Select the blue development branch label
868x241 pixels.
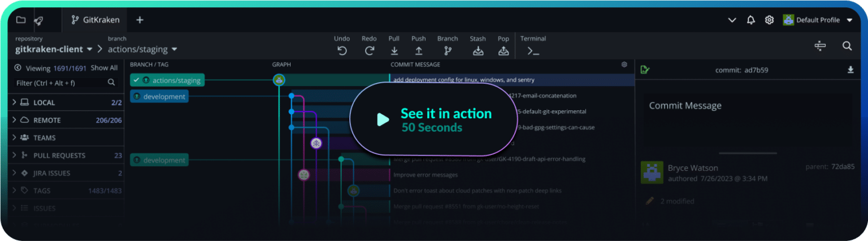pos(159,97)
